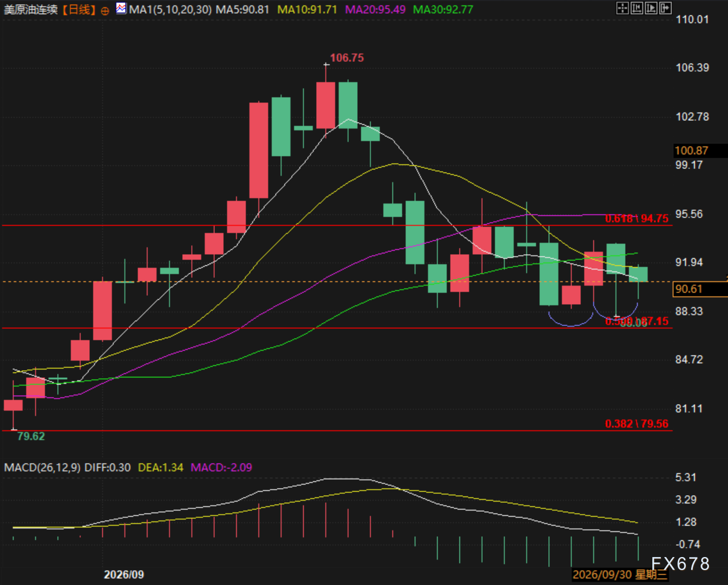The image size is (728, 585).
Task: Select the green MA30:92.77 value
Action: pos(443,10)
